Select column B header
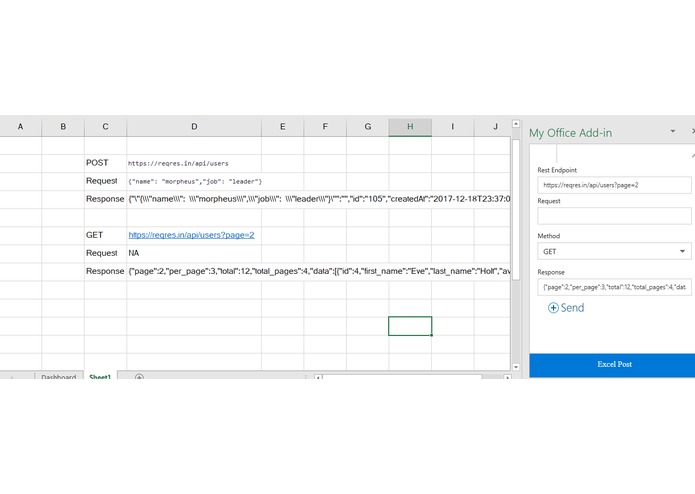The image size is (695, 494). [63, 127]
